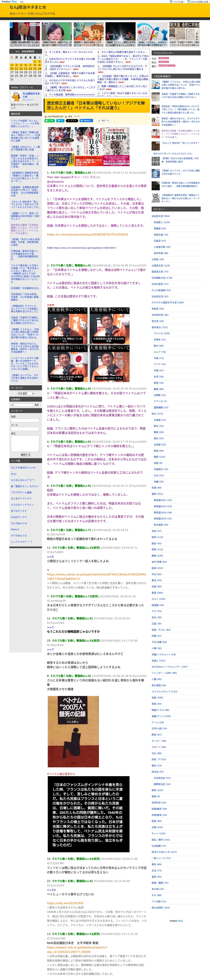Click the >>10 reply anchor
The width and height of the screenshot is (210, 980).
coord(51,890)
